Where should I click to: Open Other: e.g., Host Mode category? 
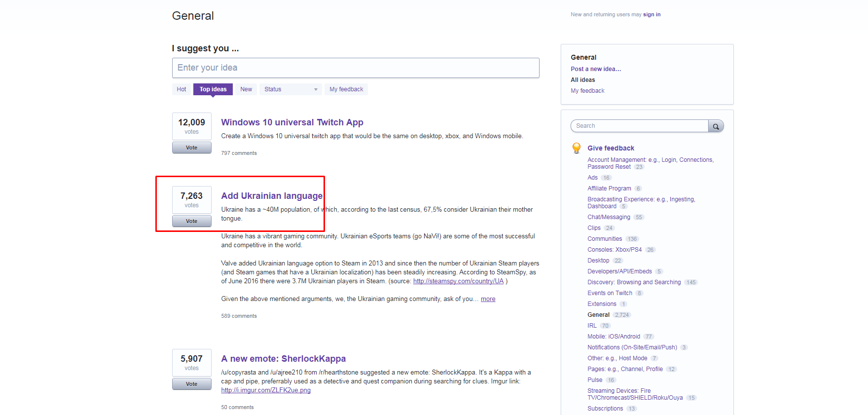tap(617, 358)
